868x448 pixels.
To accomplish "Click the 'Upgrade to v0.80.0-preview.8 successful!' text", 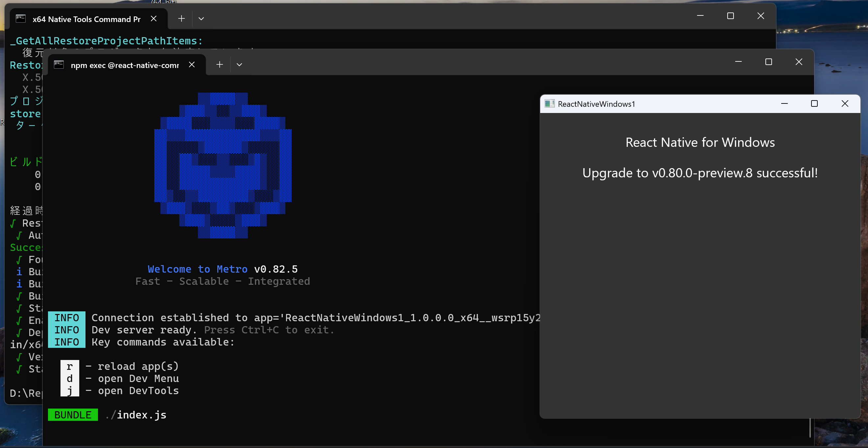I will (700, 173).
